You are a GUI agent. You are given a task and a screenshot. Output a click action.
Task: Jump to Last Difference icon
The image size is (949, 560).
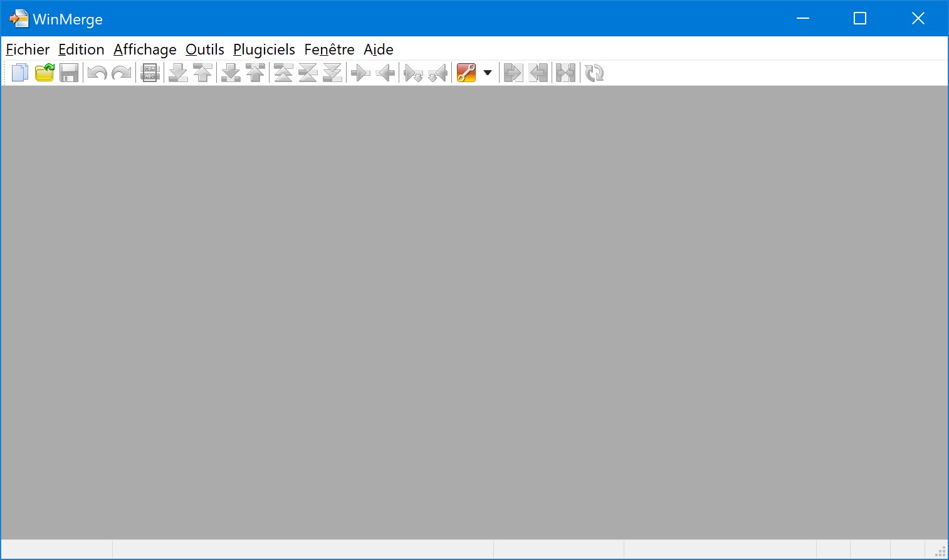pyautogui.click(x=332, y=73)
